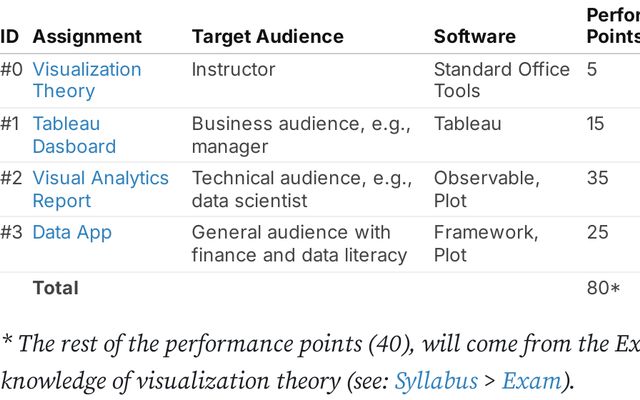Click the Observable, Plot software cell

coord(486,189)
